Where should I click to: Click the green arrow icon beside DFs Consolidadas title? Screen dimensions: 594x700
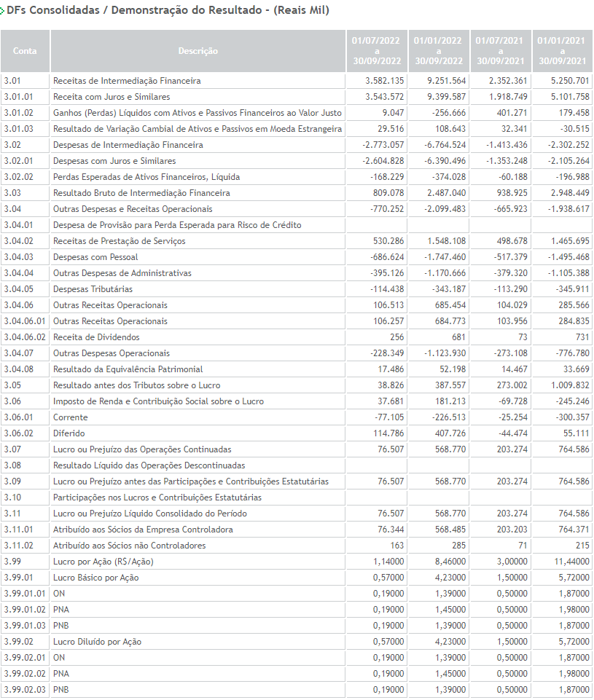pos(2,11)
